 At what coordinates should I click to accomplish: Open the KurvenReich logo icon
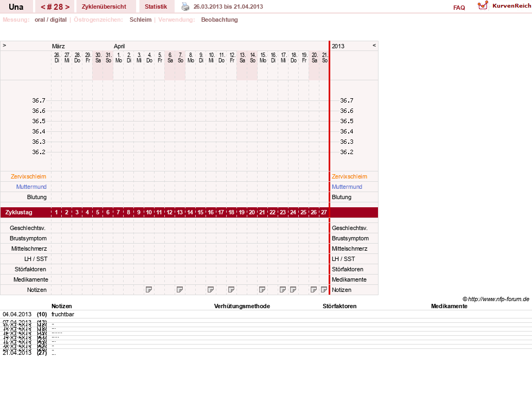click(x=483, y=5)
